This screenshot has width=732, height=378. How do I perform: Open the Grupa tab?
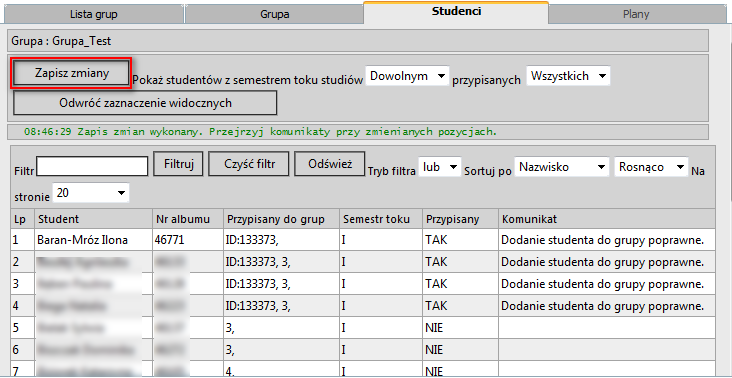click(274, 14)
